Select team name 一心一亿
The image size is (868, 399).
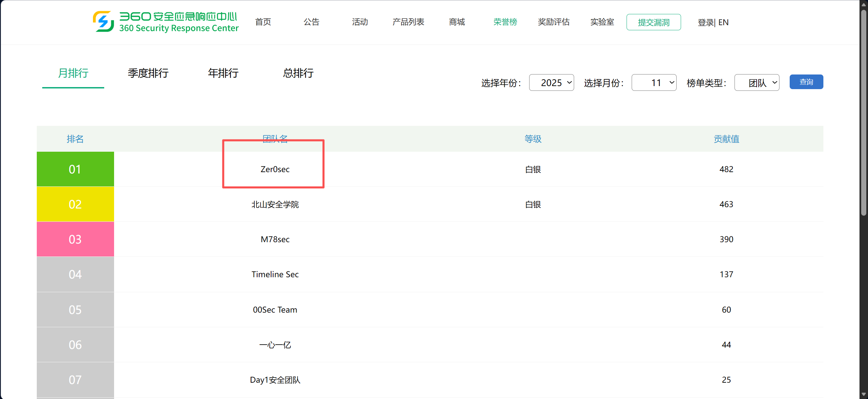[275, 345]
